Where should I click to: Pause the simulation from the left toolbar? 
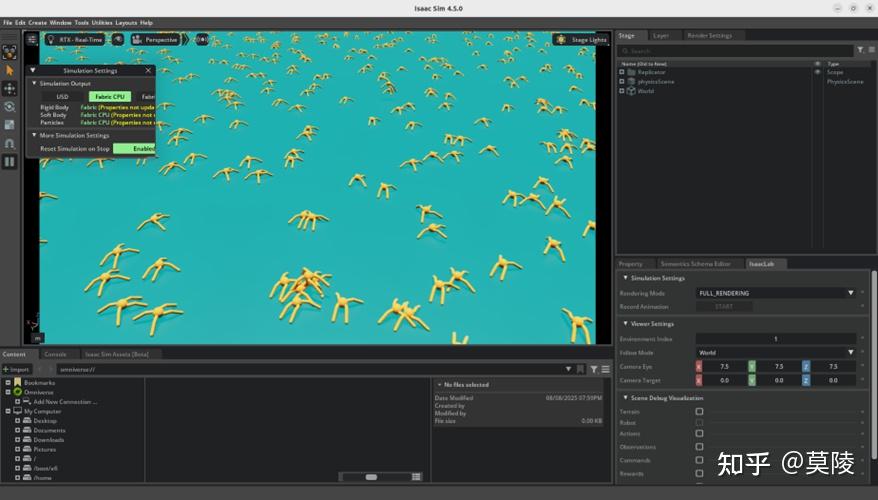[x=10, y=161]
